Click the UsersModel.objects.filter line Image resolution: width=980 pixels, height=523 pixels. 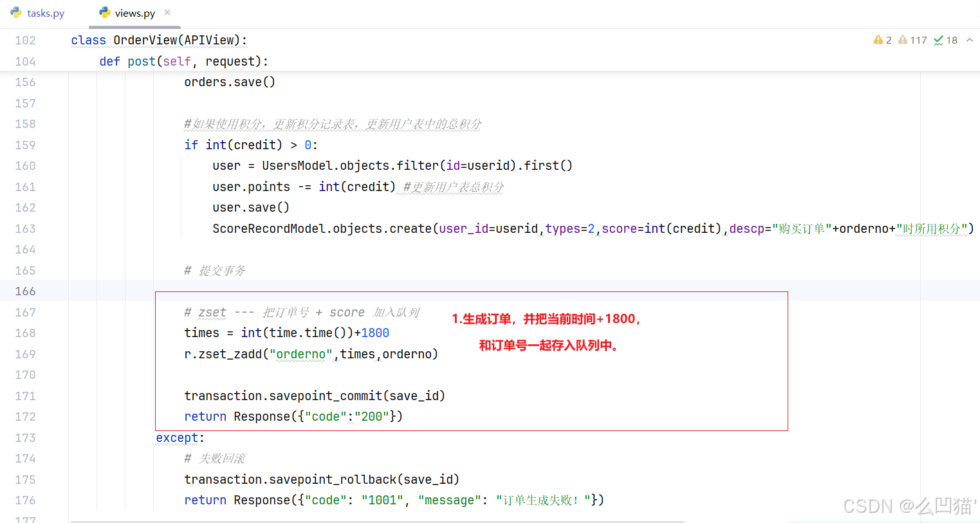click(393, 165)
